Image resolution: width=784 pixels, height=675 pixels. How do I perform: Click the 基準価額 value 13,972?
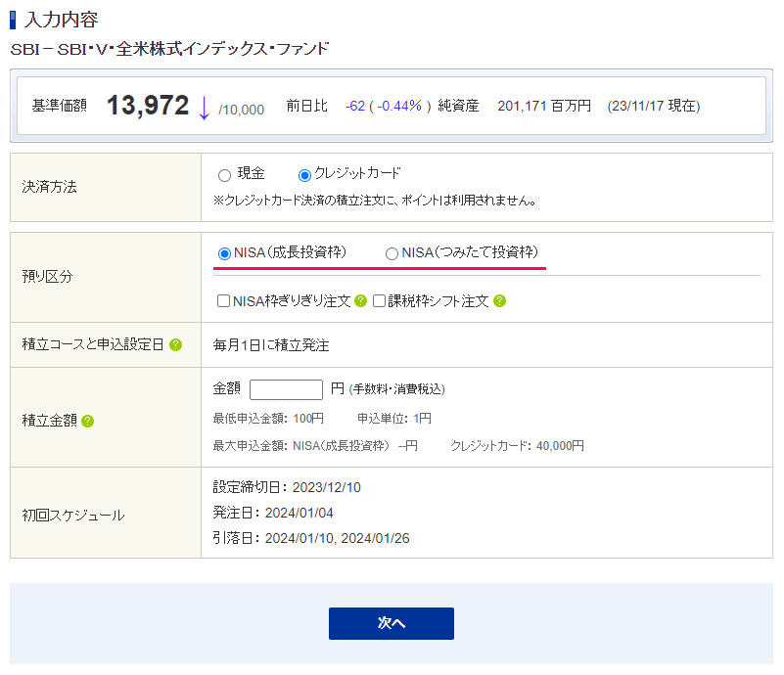click(148, 106)
